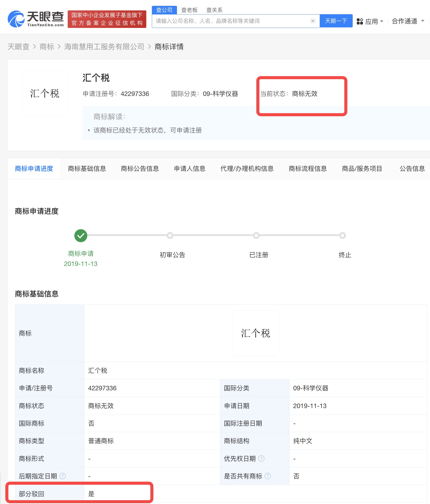Screen dimensions: 430x504
Task: Click the green 商标申请 checkmark step
Action: [x=81, y=236]
